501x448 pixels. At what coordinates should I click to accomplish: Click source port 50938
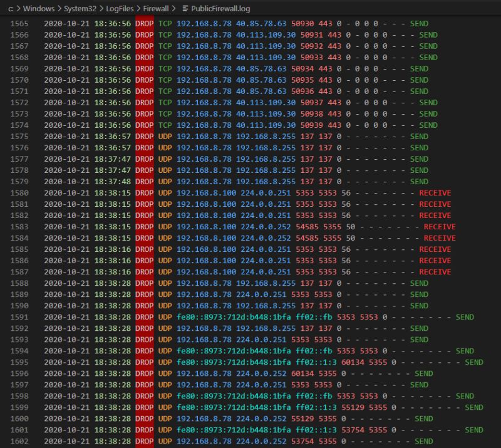[x=311, y=114]
